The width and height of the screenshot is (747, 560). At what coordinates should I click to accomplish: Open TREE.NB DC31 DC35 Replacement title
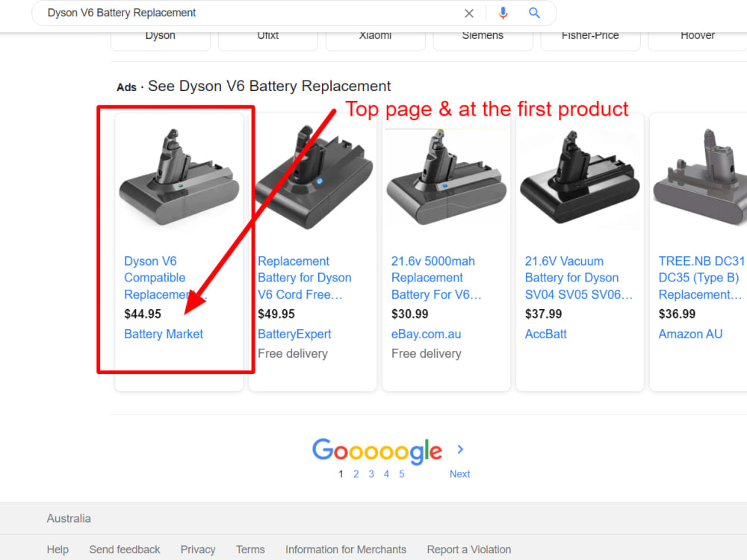(x=701, y=278)
